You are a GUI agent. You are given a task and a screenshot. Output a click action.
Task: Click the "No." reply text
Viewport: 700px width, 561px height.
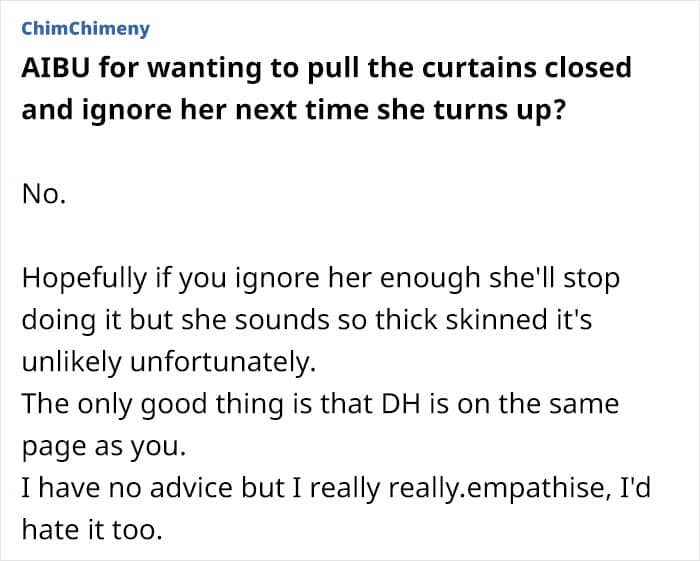click(x=44, y=194)
